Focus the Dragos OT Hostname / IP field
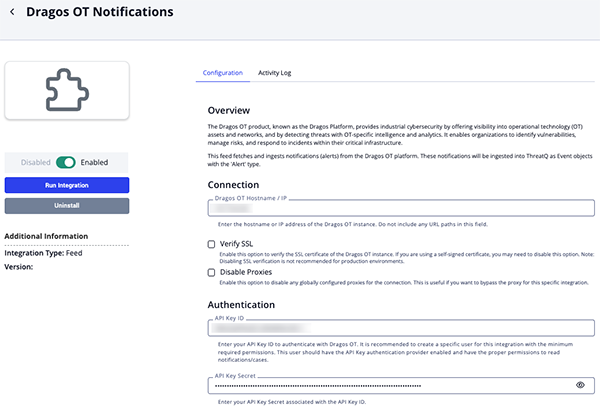This screenshot has height=409, width=600. 401,208
